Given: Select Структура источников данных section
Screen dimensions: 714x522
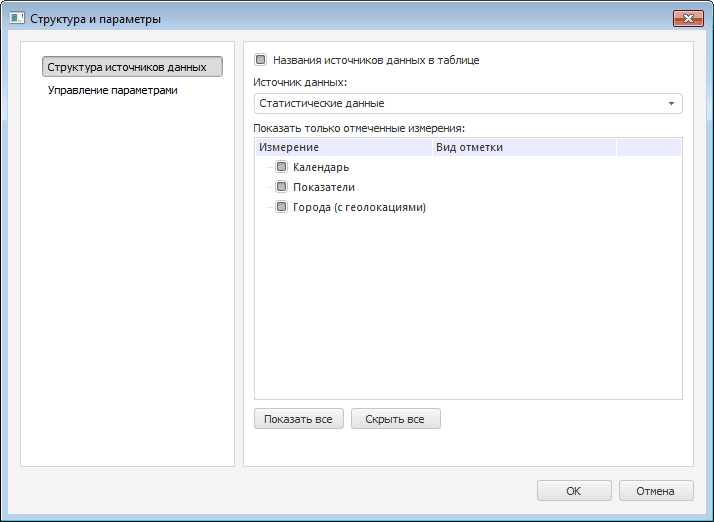Looking at the screenshot, I should 132,67.
